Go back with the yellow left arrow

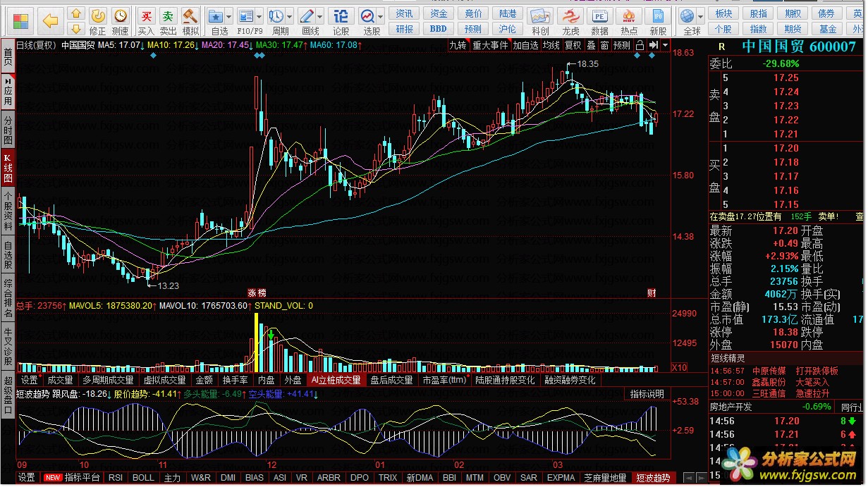tap(51, 21)
